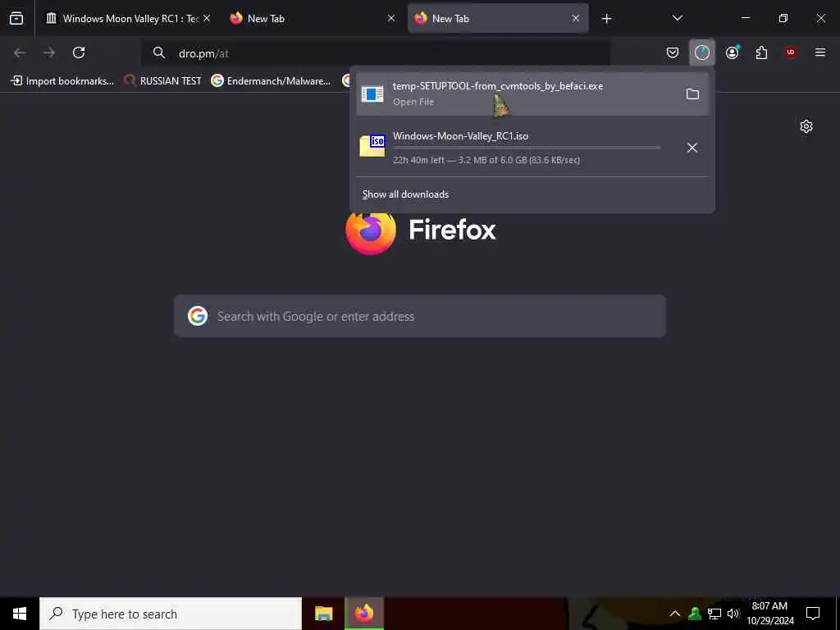Viewport: 840px width, 630px height.
Task: Close the active New Tab
Action: pos(575,18)
